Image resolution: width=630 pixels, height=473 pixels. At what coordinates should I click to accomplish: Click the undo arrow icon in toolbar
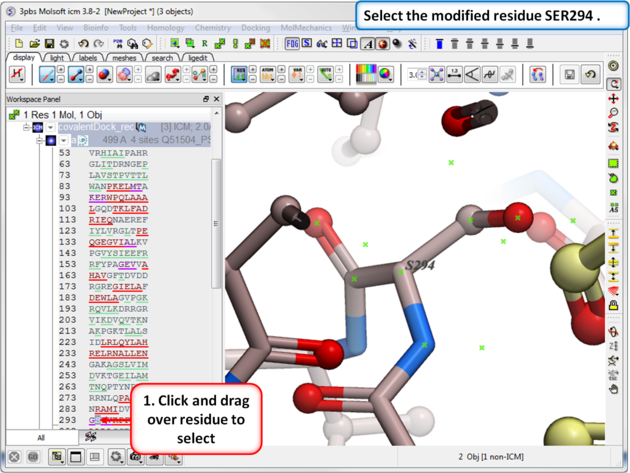84,44
